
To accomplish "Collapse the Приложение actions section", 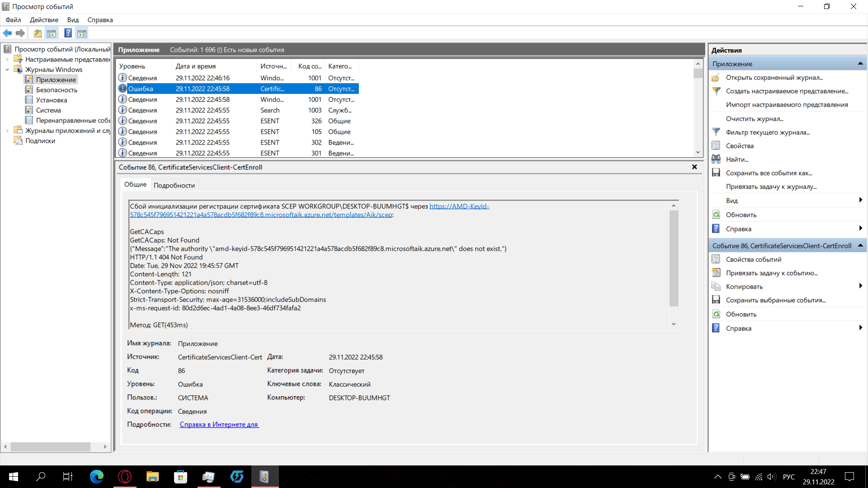I will pyautogui.click(x=860, y=64).
